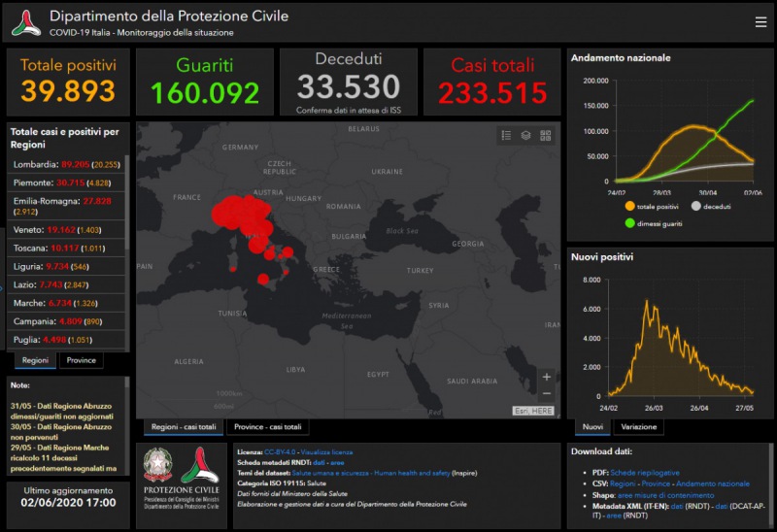Zoom out on the map
The height and width of the screenshot is (532, 777).
click(547, 393)
